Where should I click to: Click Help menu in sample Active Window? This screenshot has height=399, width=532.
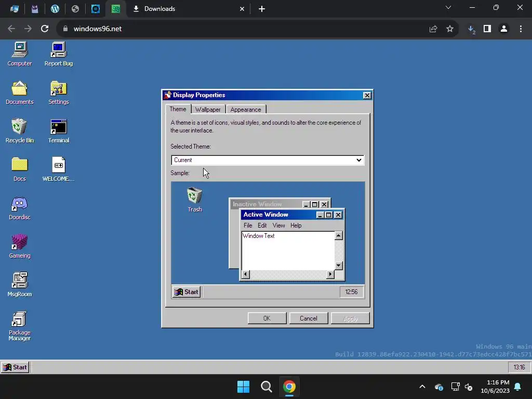pyautogui.click(x=296, y=225)
